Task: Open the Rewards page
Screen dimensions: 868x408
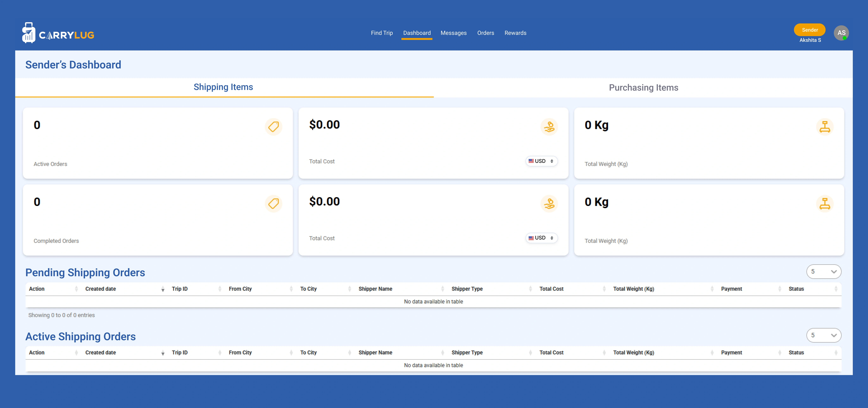Action: click(x=515, y=33)
